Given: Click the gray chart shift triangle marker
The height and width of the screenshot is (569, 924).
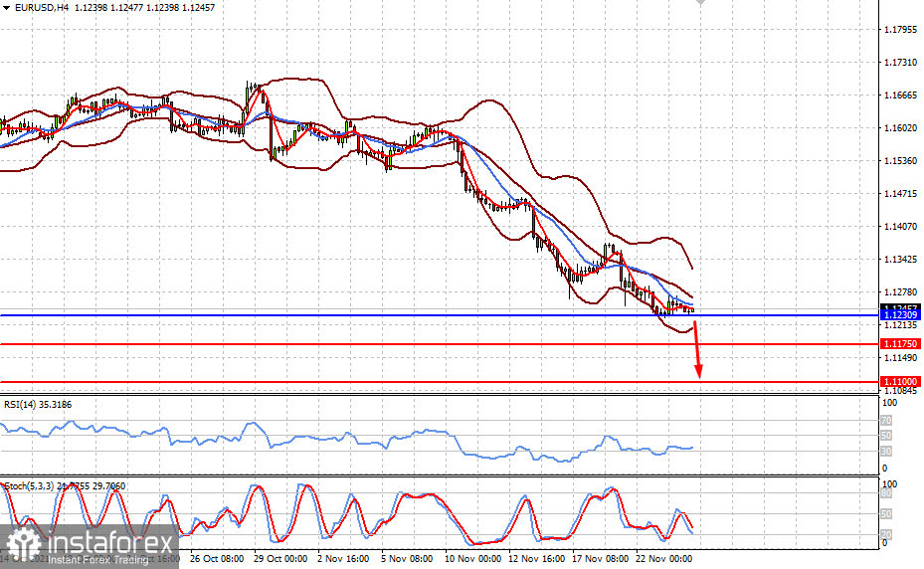Looking at the screenshot, I should [x=701, y=4].
